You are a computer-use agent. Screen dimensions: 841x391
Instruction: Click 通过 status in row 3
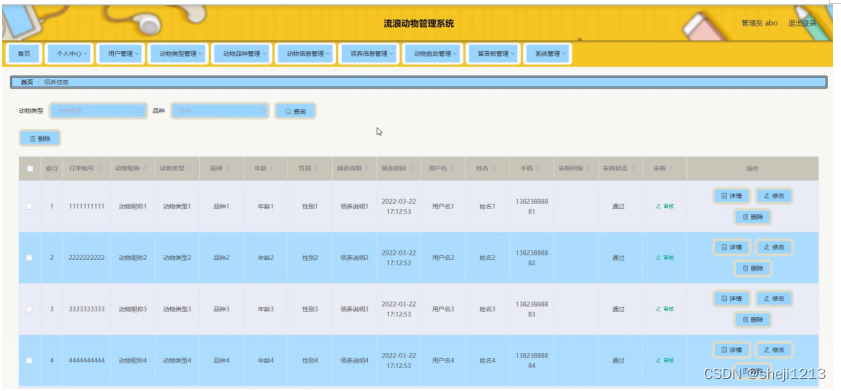click(618, 309)
